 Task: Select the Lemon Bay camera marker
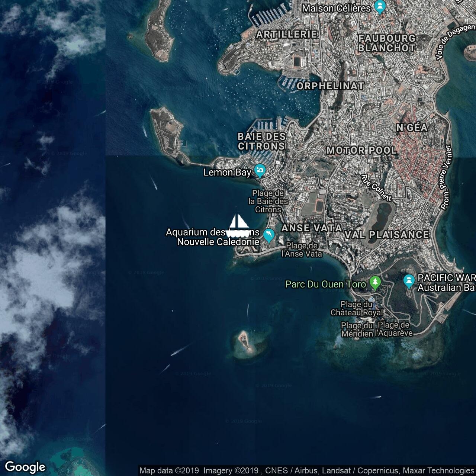[x=260, y=171]
